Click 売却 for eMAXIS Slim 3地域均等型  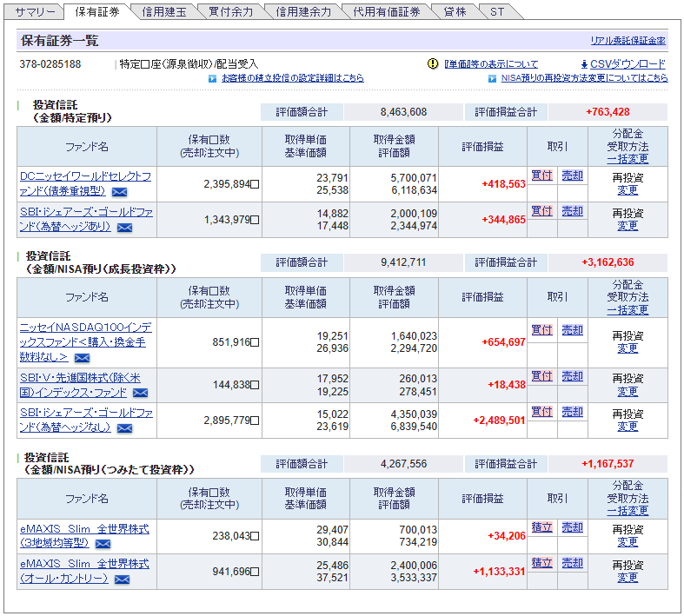(x=573, y=527)
